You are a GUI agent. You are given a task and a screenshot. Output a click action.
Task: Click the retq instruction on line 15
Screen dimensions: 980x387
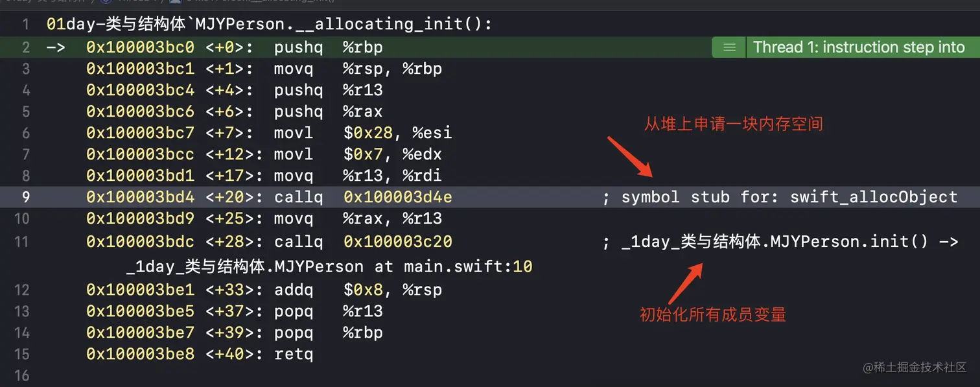294,355
